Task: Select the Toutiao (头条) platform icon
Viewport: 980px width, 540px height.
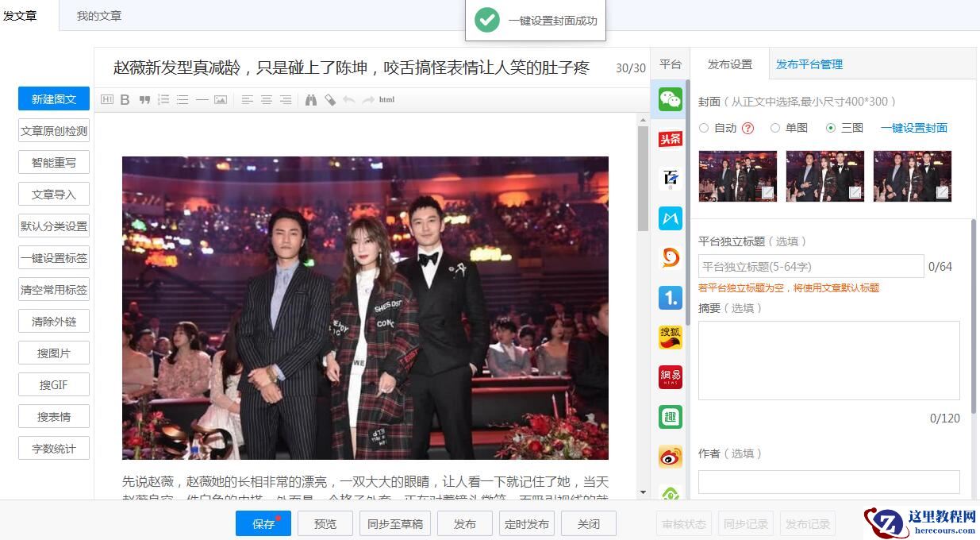Action: (671, 139)
